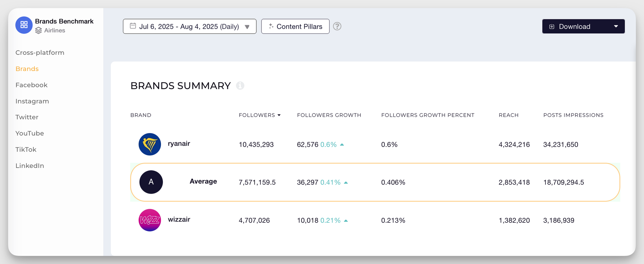Click wizzair reach value 1,382,620
The image size is (644, 264).
(x=514, y=220)
